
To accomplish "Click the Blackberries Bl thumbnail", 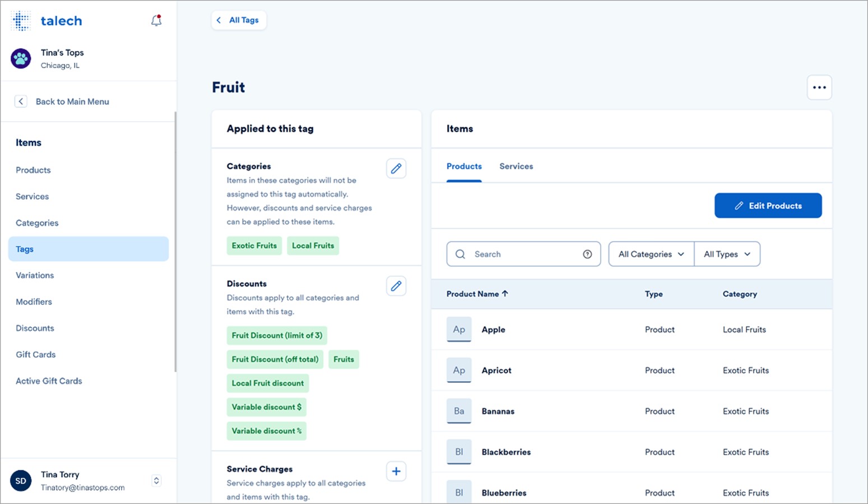I will coord(459,452).
